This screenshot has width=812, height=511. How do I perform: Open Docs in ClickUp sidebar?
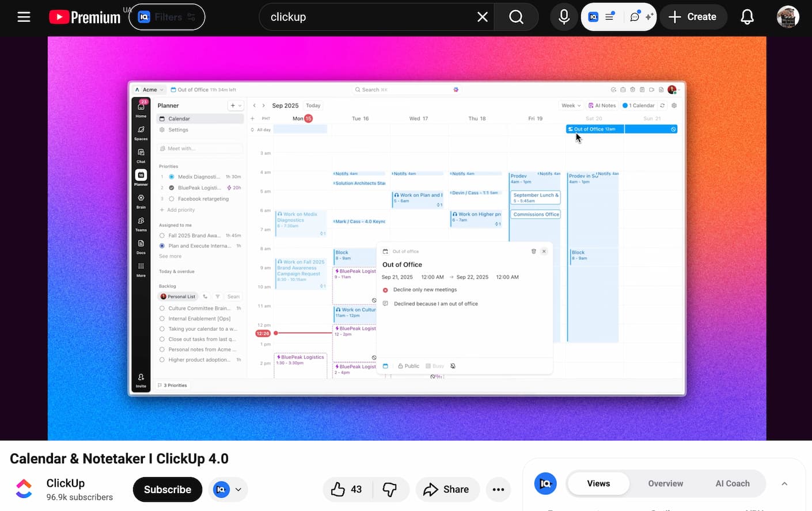tap(141, 246)
